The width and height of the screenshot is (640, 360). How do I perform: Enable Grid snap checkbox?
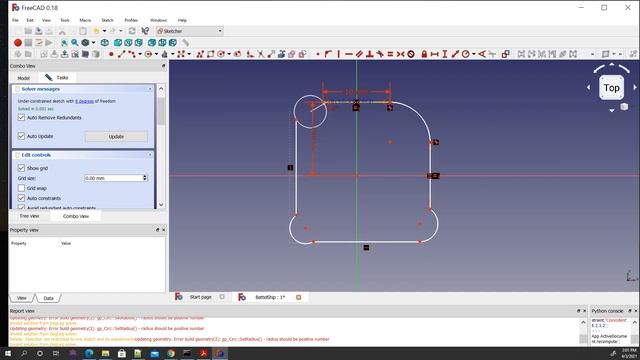pos(21,188)
